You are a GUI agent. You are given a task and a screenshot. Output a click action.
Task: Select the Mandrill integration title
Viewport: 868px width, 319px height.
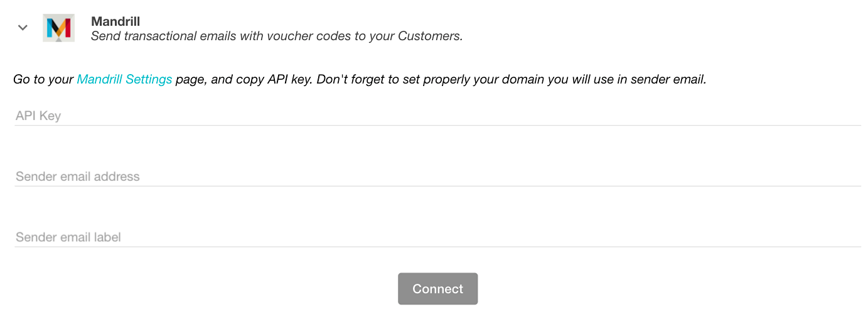tap(115, 22)
